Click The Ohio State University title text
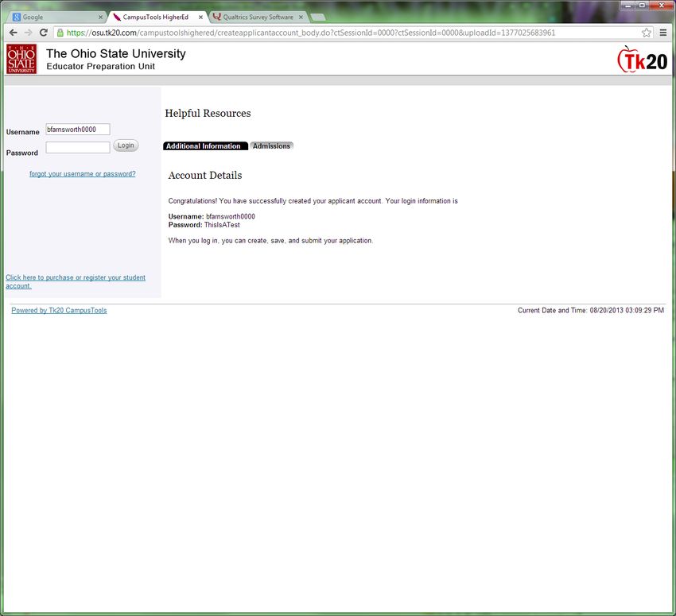Image resolution: width=676 pixels, height=616 pixels. pos(116,53)
